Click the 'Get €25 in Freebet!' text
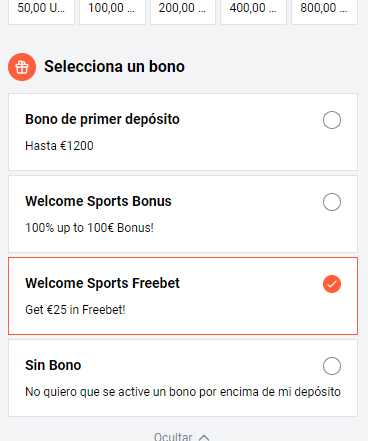Image resolution: width=368 pixels, height=441 pixels. [x=75, y=310]
